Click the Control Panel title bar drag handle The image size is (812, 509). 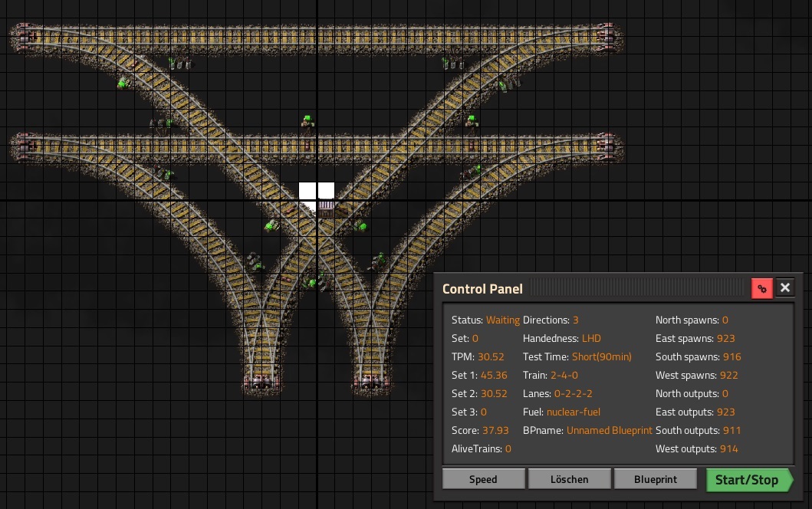click(x=637, y=288)
